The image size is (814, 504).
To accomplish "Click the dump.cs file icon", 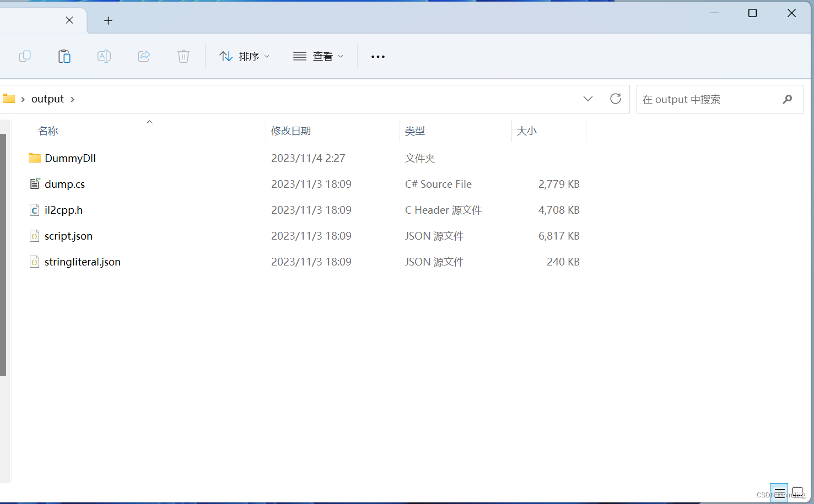I will (x=35, y=184).
